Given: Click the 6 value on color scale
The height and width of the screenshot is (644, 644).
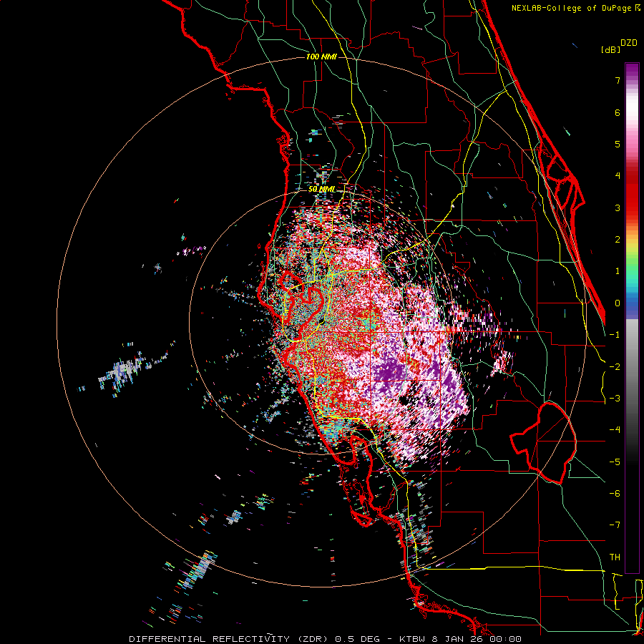Looking at the screenshot, I should point(618,112).
